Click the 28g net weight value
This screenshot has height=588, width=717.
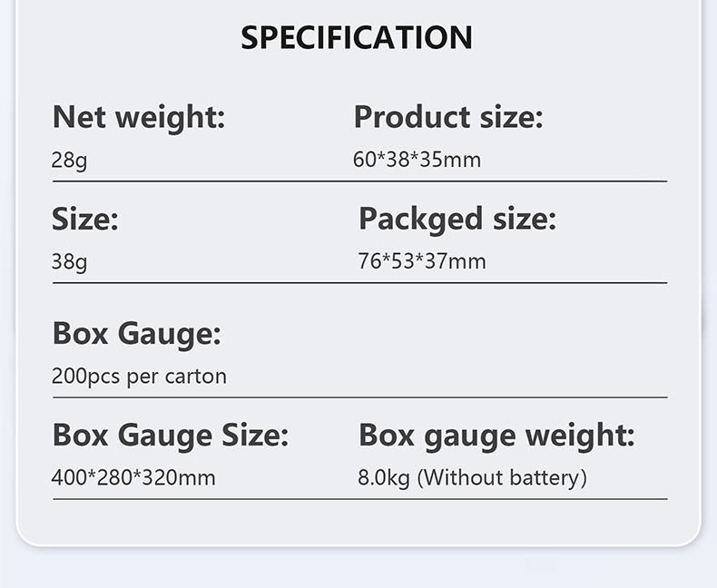(69, 161)
